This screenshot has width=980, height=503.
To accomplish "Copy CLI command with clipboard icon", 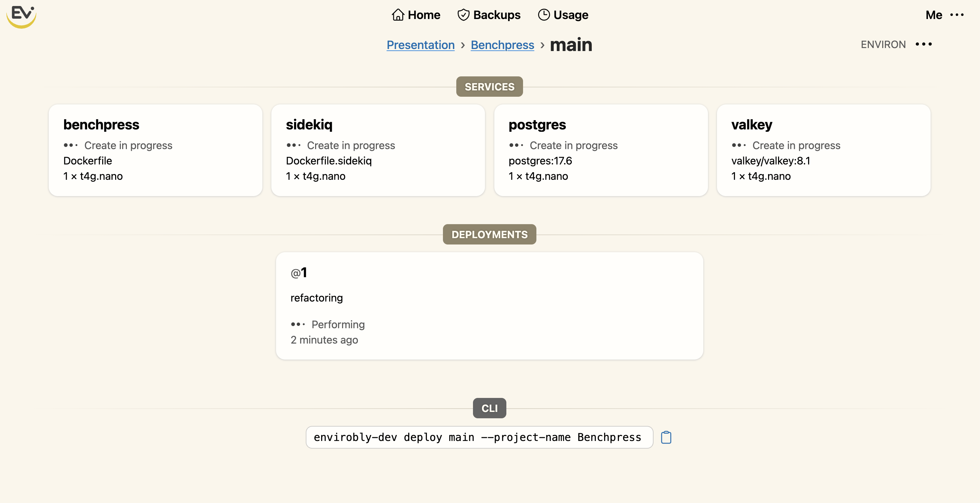I will (666, 437).
